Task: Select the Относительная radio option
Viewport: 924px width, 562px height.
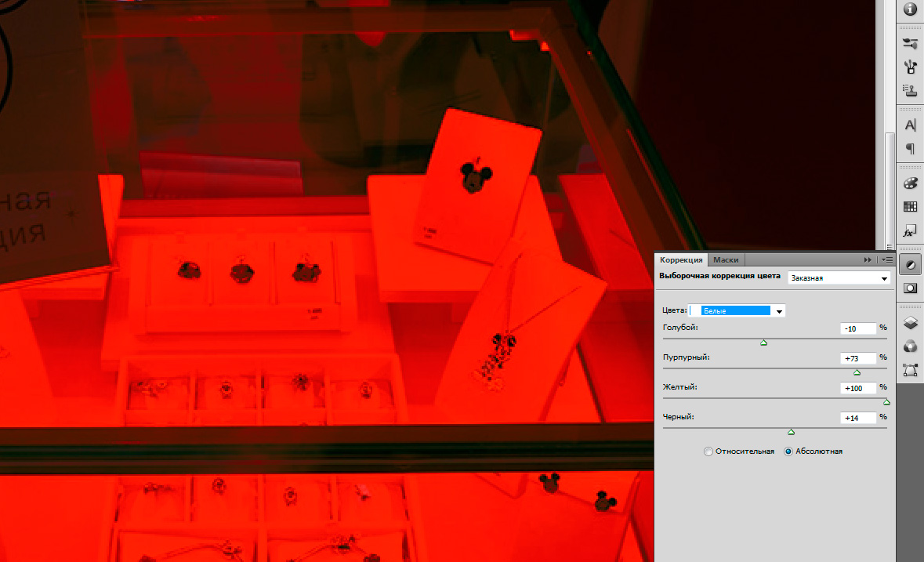Action: pyautogui.click(x=708, y=451)
